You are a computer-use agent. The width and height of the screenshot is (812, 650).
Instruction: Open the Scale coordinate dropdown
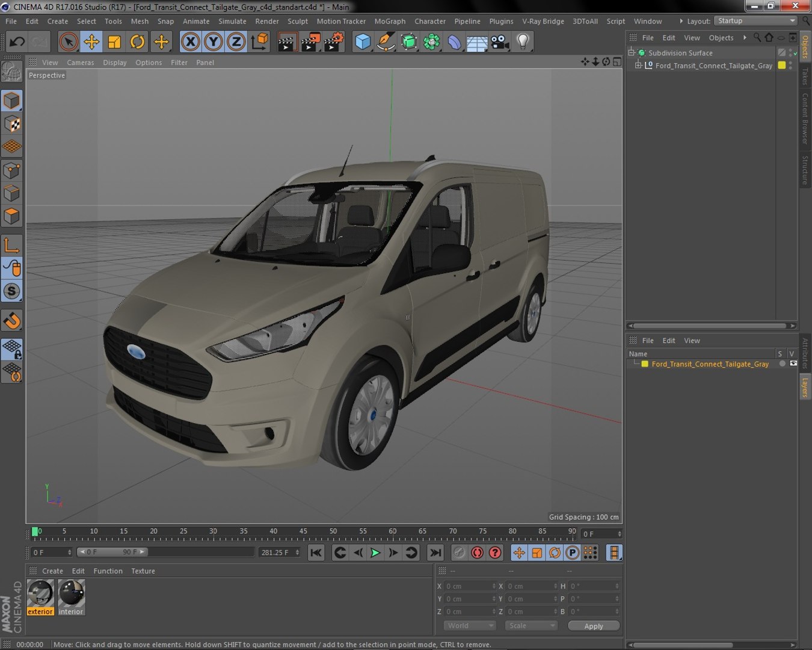pos(531,626)
